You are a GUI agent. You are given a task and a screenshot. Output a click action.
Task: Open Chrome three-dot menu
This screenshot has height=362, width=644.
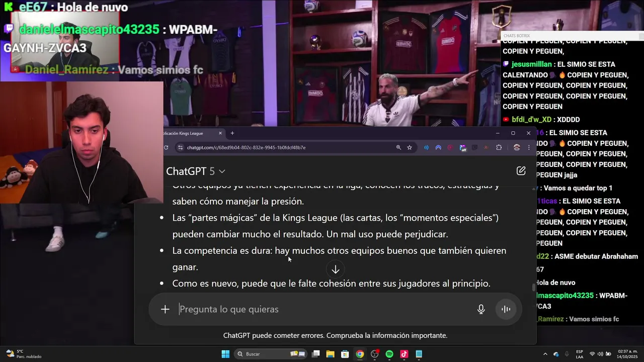click(529, 147)
